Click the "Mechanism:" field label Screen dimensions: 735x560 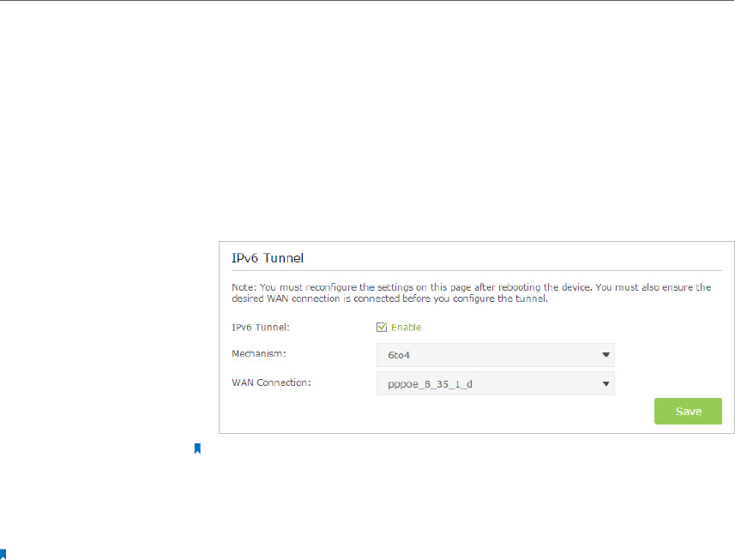pyautogui.click(x=259, y=353)
